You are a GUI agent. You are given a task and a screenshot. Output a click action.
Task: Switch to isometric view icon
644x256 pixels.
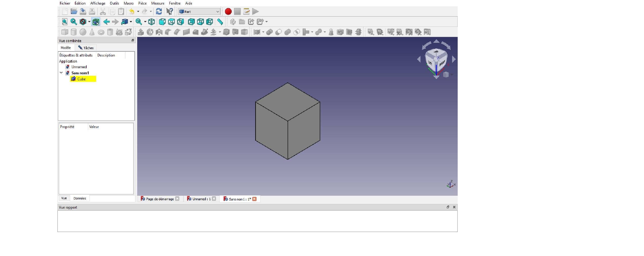pos(152,22)
